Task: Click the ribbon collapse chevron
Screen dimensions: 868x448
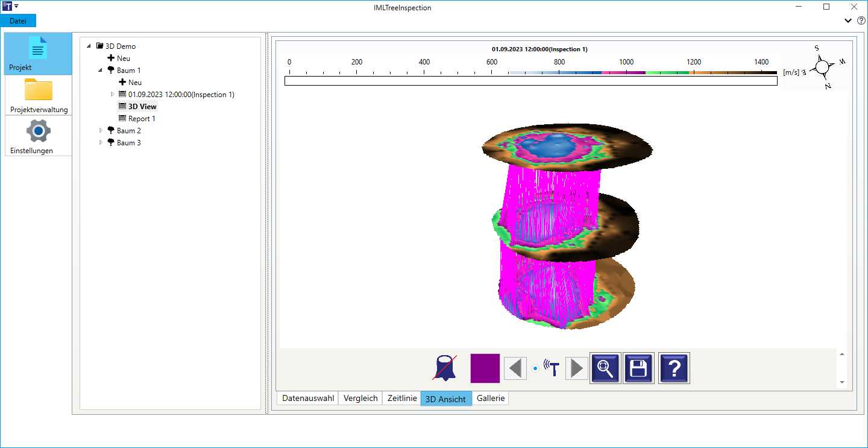Action: click(848, 21)
